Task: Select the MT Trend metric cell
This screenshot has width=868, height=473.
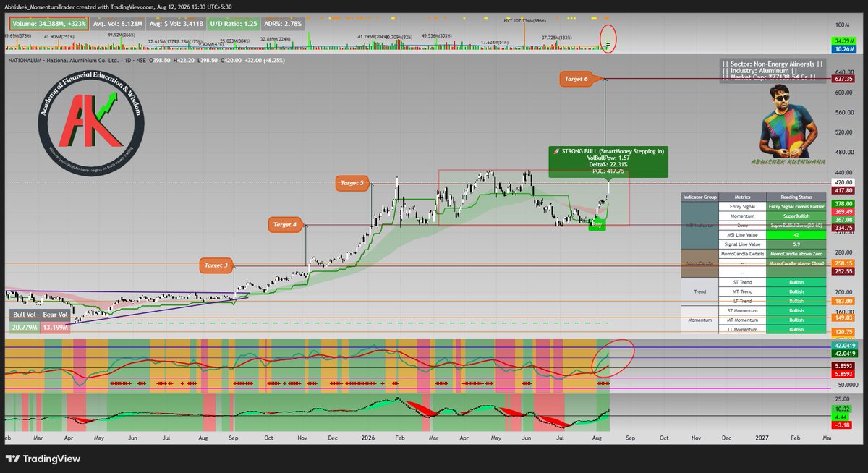Action: (742, 291)
